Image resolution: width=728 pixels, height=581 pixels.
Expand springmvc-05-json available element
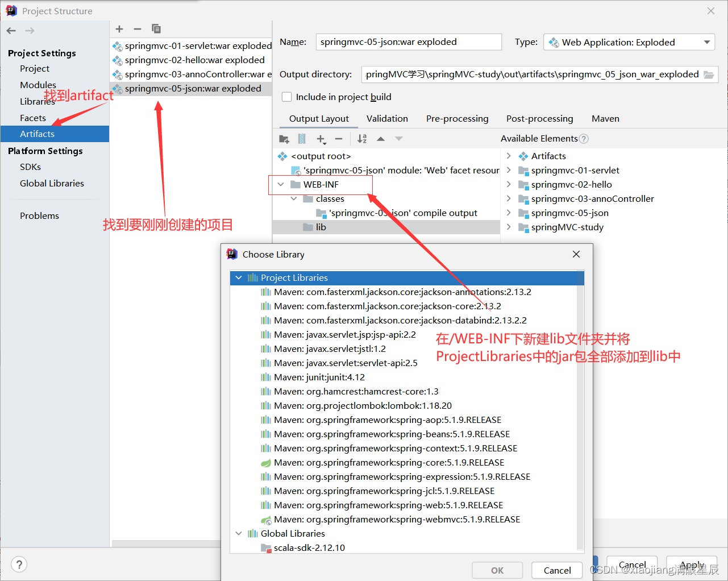509,213
